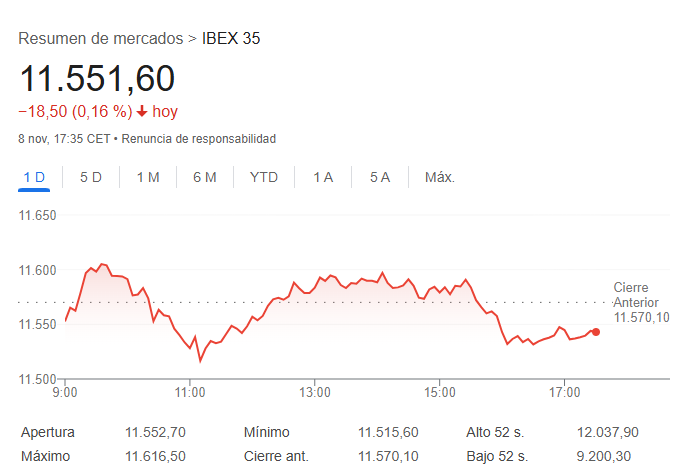The width and height of the screenshot is (692, 475).
Task: Open the 6 M chart tab
Action: pos(205,177)
